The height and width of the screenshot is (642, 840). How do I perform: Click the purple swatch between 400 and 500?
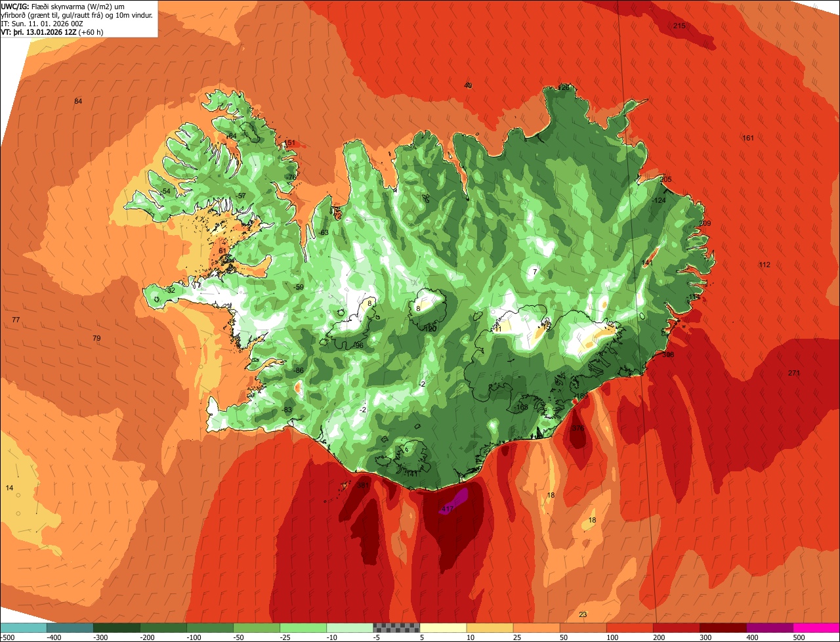769,628
